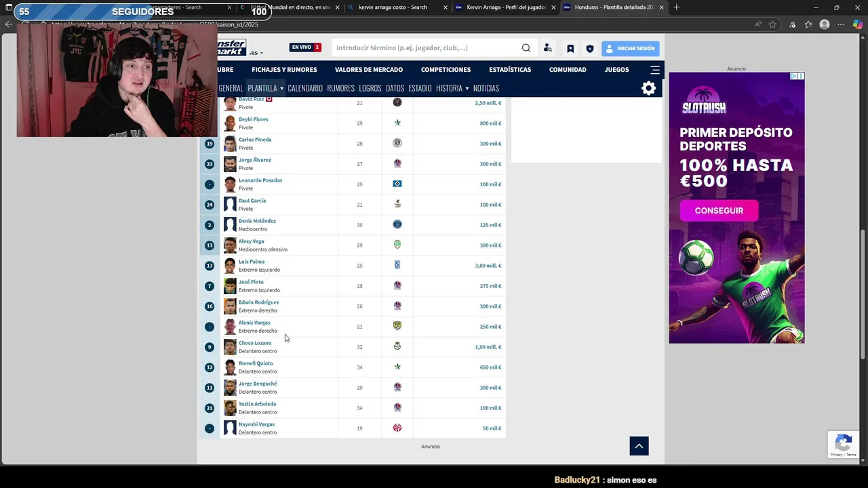Click the club crest in Choco Lozano row
Viewport: 868px width, 488px height.
(397, 346)
